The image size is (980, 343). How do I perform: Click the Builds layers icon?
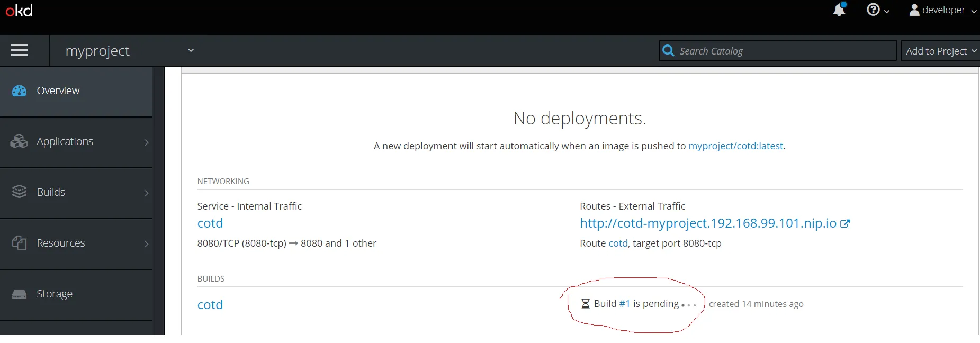(20, 192)
